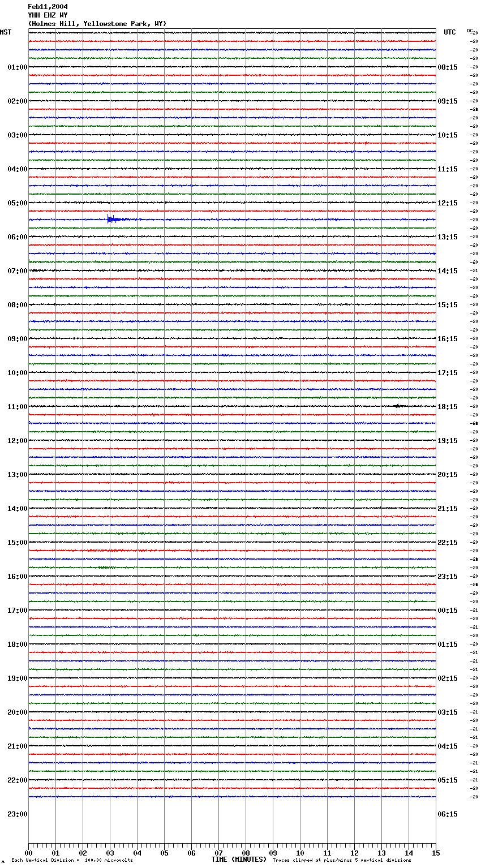Select the '19:00' MST time label
The height and width of the screenshot is (868, 481).
18,678
